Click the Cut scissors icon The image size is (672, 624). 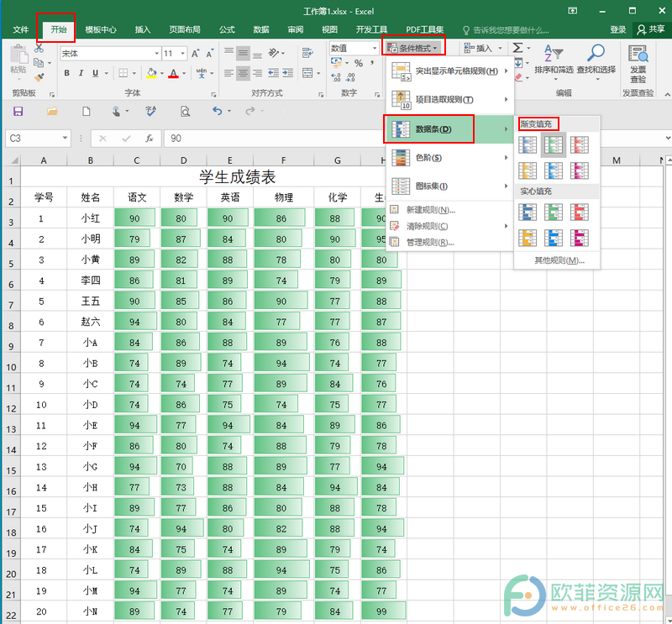39,49
